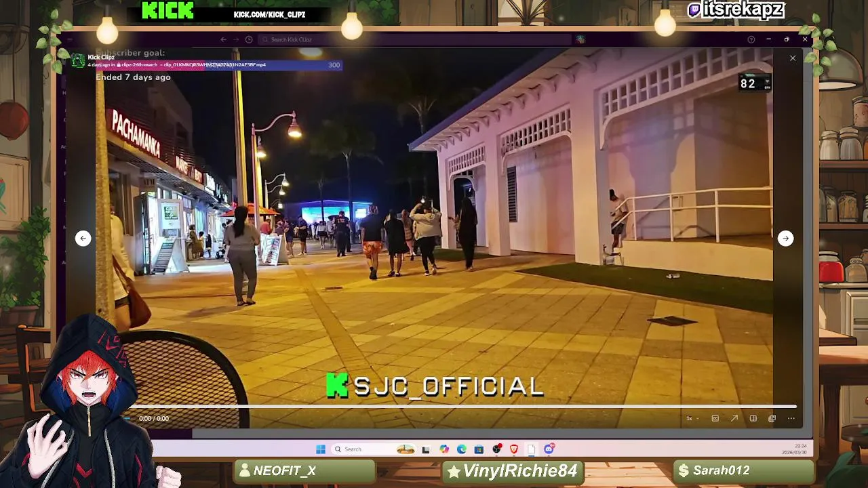Image resolution: width=868 pixels, height=488 pixels.
Task: Open the OBS Studio taskbar icon
Action: (497, 449)
